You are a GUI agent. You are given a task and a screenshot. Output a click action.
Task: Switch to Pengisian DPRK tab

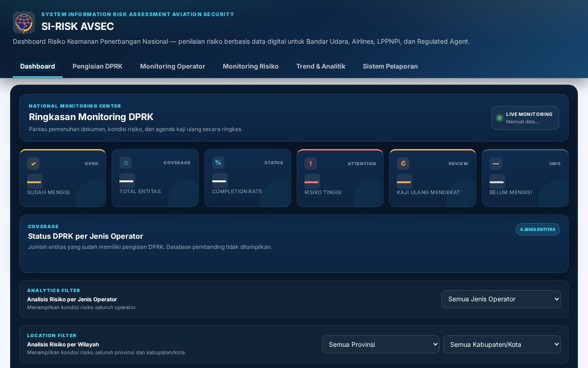[x=97, y=66]
